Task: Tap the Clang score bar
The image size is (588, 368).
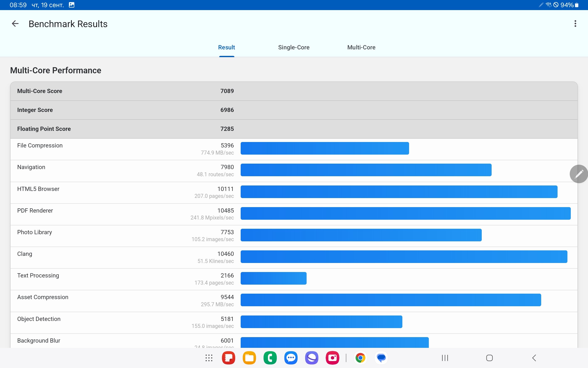Action: (404, 257)
